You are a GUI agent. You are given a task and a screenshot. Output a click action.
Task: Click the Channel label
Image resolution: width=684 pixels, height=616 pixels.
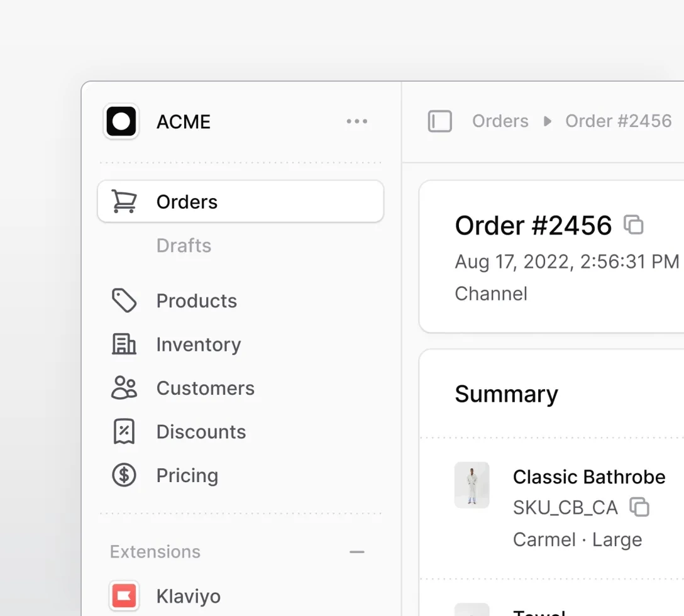(x=491, y=294)
